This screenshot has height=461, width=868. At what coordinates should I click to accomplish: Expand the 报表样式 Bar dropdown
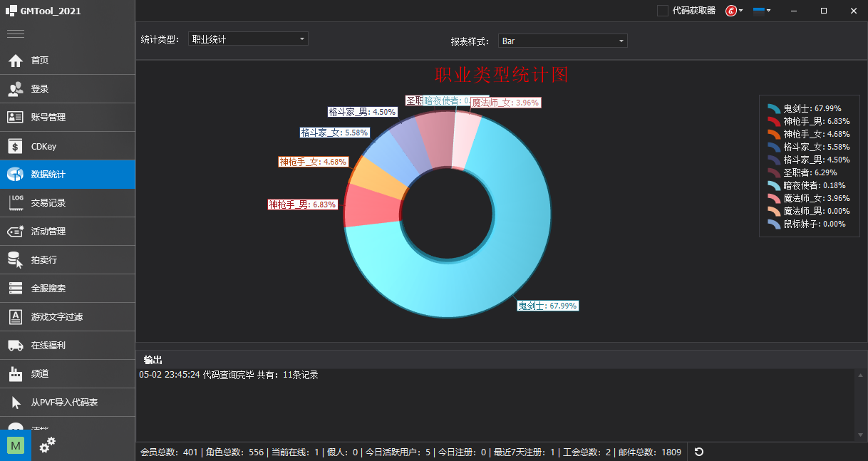click(x=562, y=41)
